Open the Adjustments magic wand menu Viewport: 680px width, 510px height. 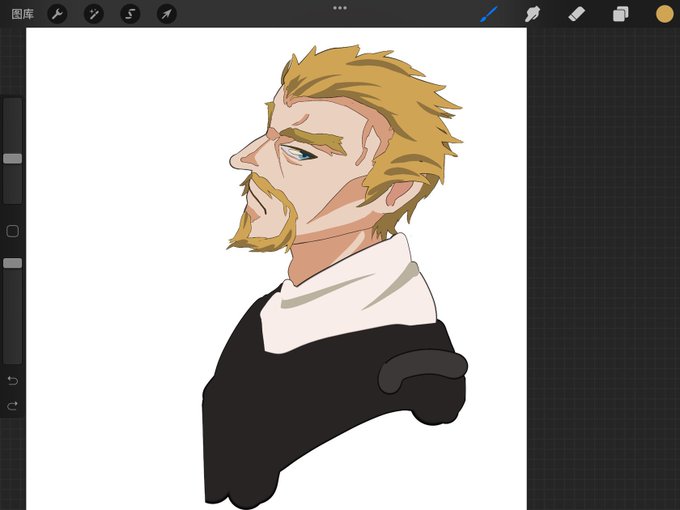point(94,14)
